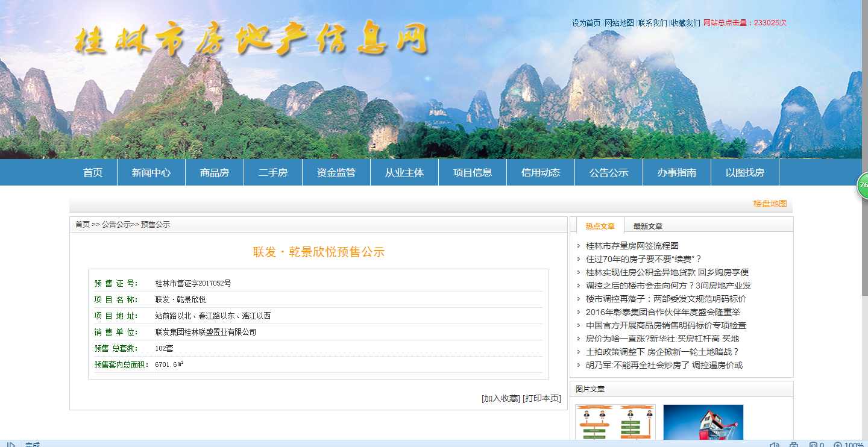Screen dimensions: 868x447
Task: Click the green floating 76 badge icon
Action: (863, 185)
